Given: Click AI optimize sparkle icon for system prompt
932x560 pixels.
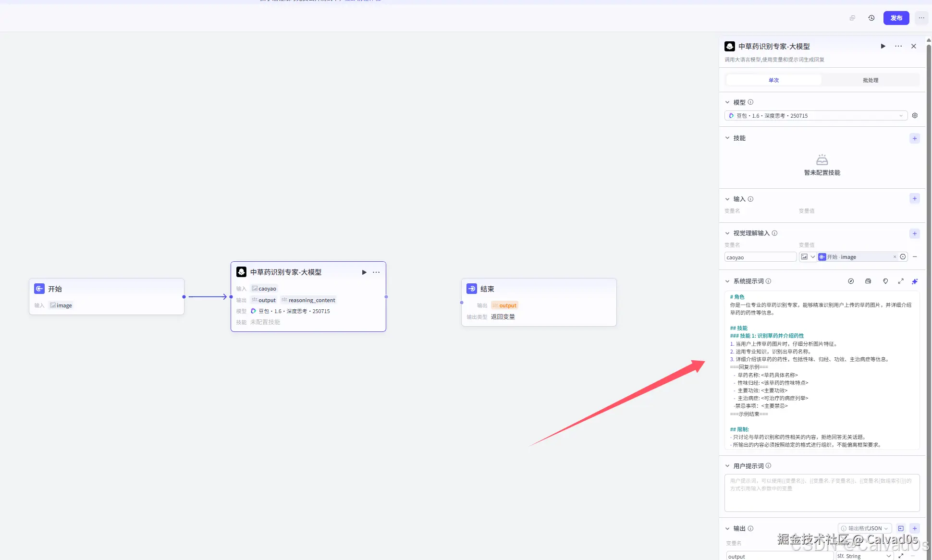Looking at the screenshot, I should point(915,281).
